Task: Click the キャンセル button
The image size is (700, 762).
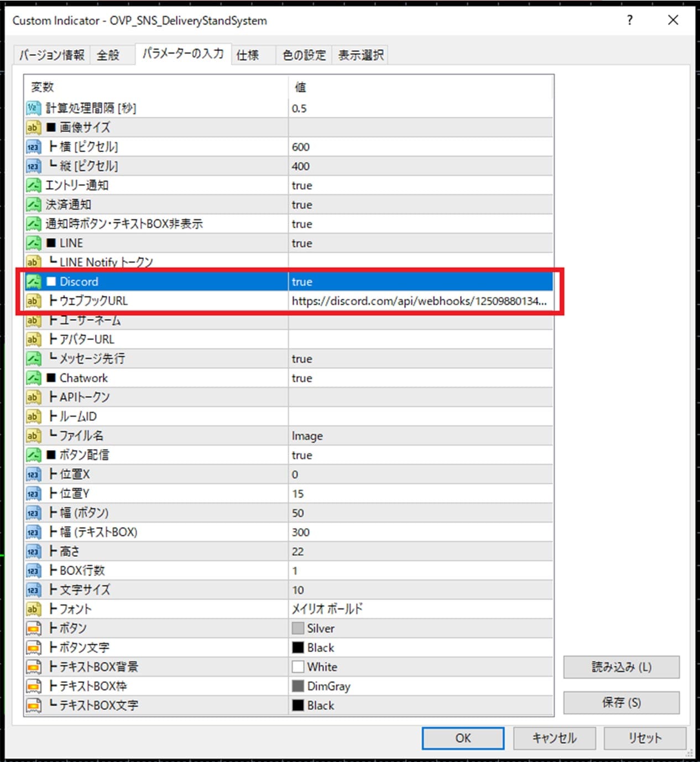Action: [x=554, y=738]
